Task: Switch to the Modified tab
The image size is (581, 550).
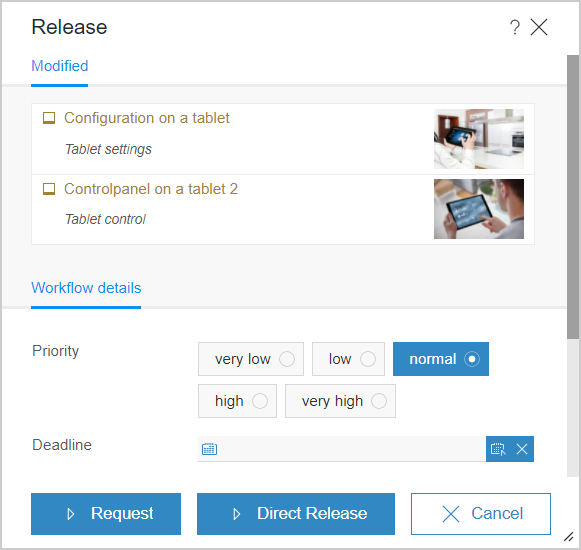Action: 60,66
